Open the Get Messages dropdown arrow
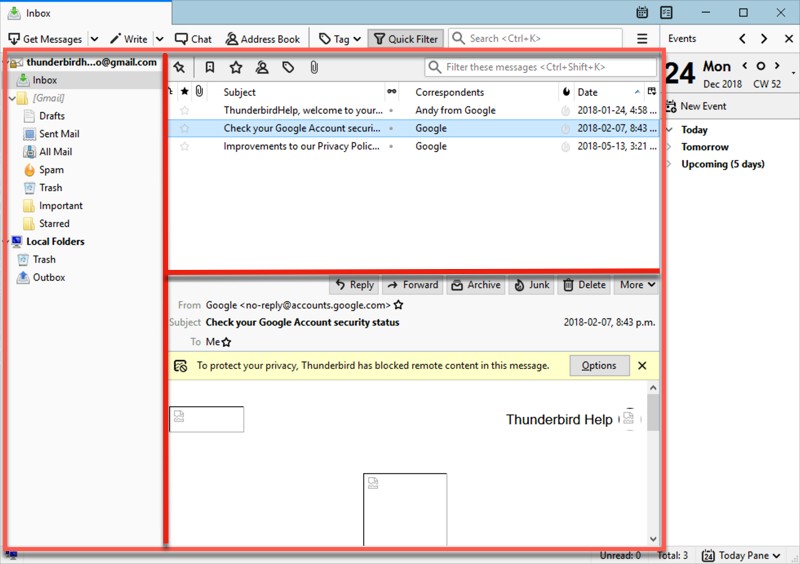 94,39
